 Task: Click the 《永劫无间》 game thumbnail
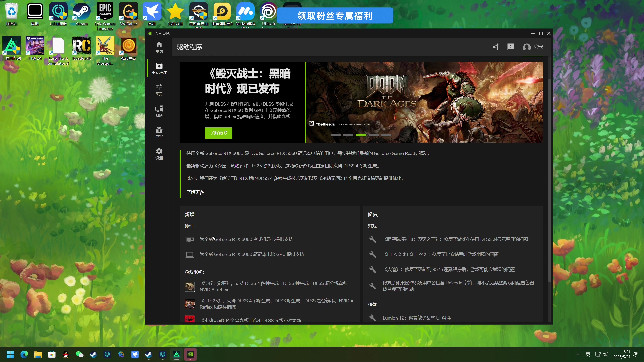pos(189,319)
